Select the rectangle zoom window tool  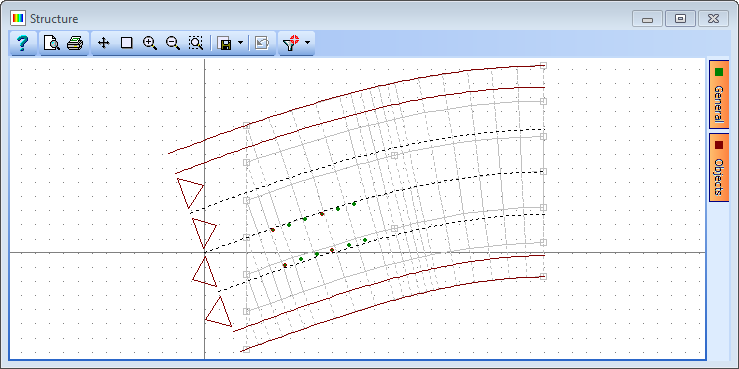click(x=126, y=43)
